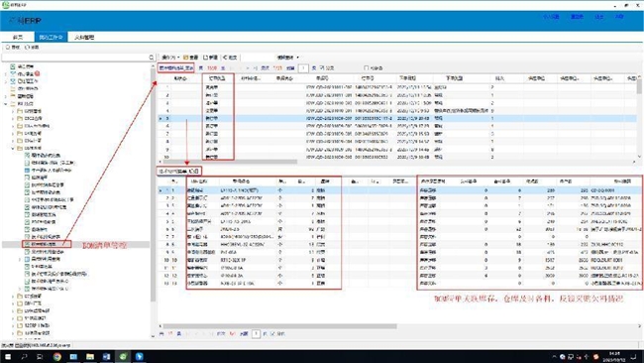Tick the checked checkbox beside upper grid page box
The width and height of the screenshot is (644, 363).
coord(322,67)
